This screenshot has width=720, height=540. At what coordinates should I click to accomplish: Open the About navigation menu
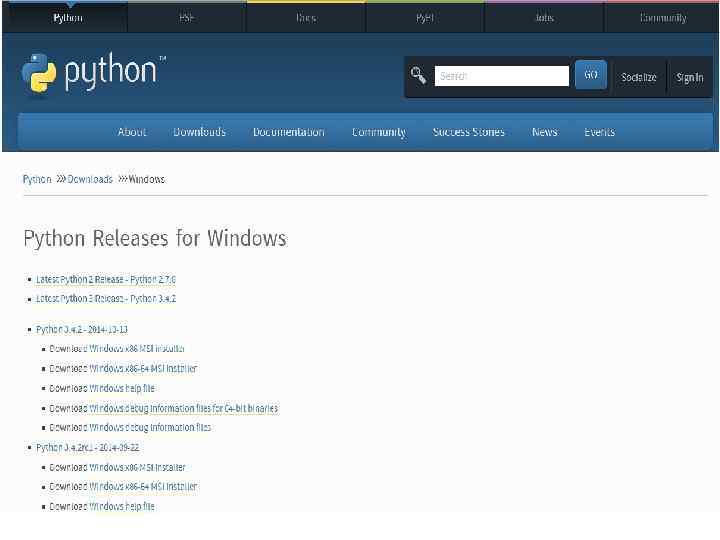(x=132, y=132)
